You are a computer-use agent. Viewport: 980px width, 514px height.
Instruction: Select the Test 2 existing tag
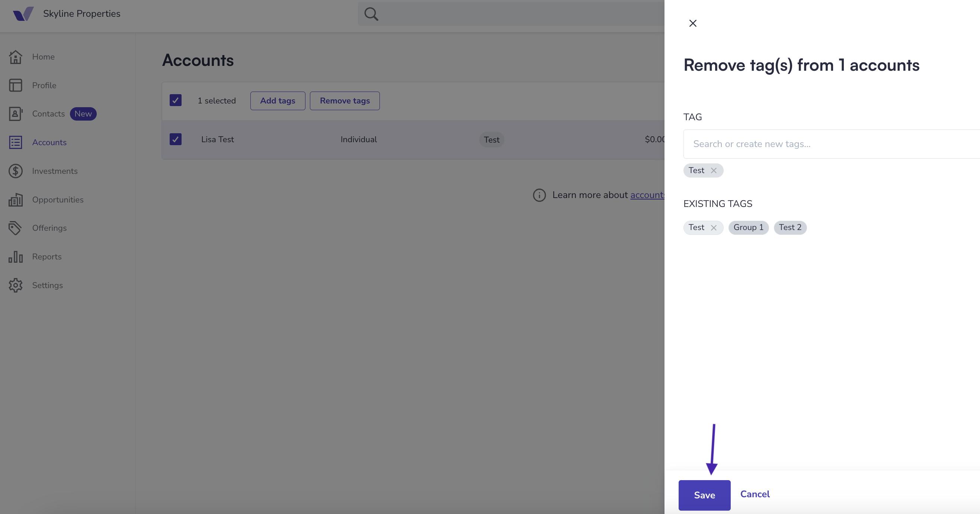tap(790, 227)
